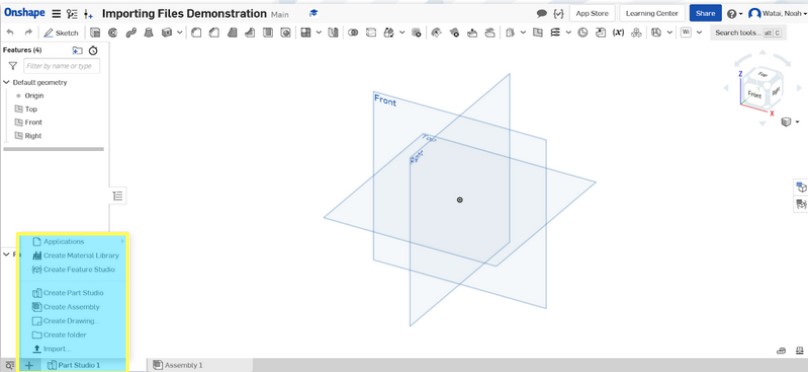Click the origin point in the viewport
Screen dimensions: 808x372
click(x=460, y=200)
